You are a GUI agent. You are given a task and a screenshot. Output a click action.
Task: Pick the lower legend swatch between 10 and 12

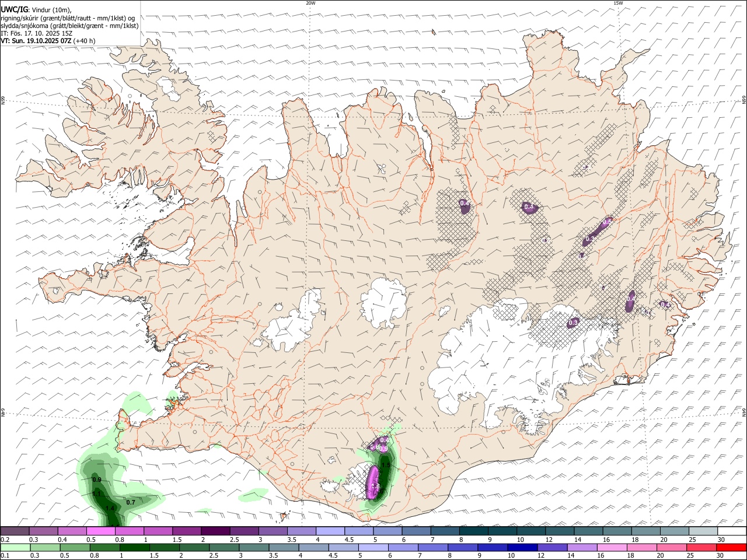pyautogui.click(x=522, y=547)
